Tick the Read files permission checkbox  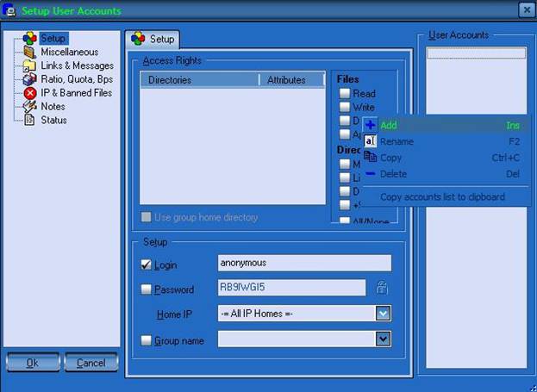[x=345, y=94]
